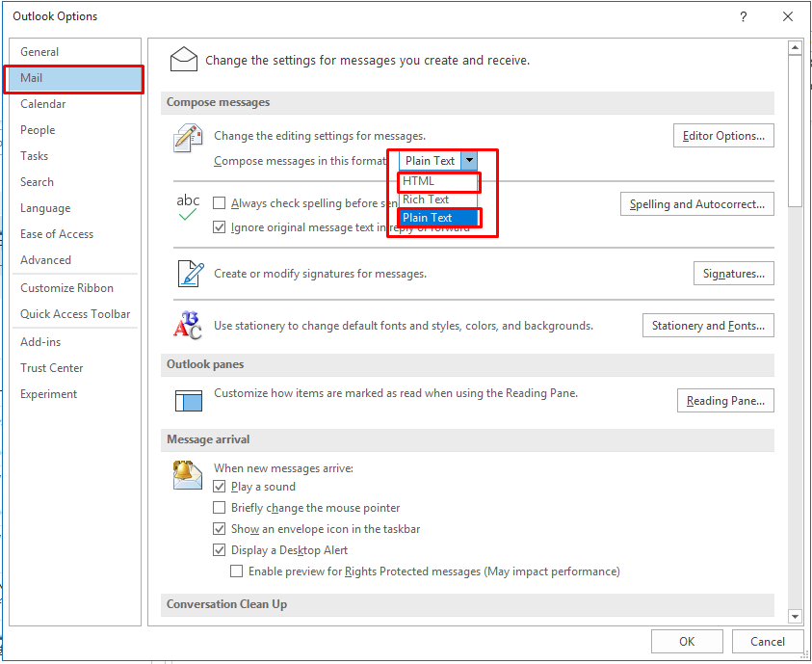Click the envelope icon beside the mail settings header

(183, 60)
